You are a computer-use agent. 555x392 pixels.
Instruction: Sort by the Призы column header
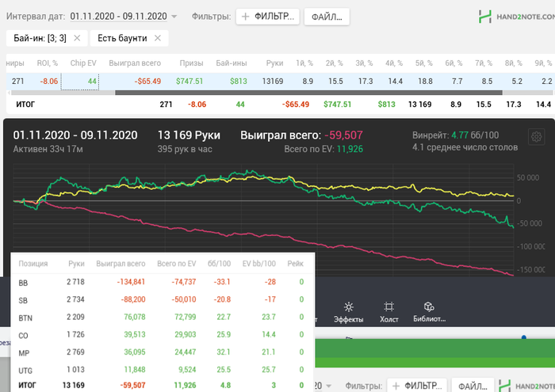(191, 63)
